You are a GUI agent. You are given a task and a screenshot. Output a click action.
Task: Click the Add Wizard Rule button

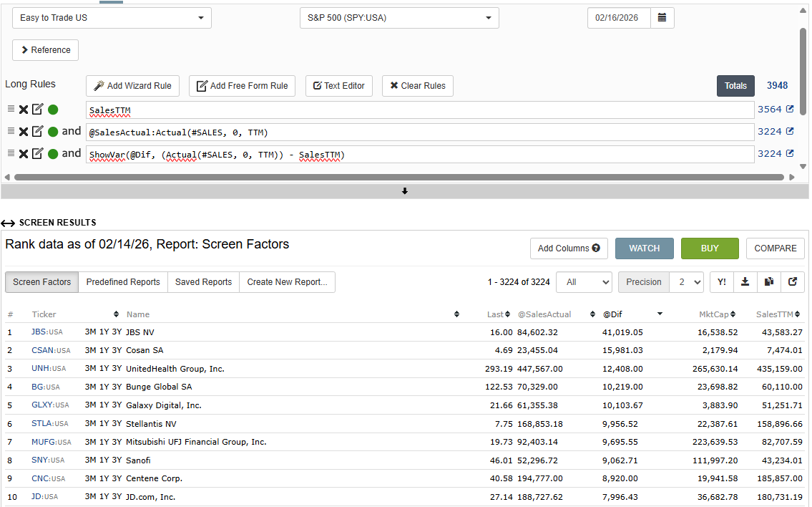[x=132, y=86]
